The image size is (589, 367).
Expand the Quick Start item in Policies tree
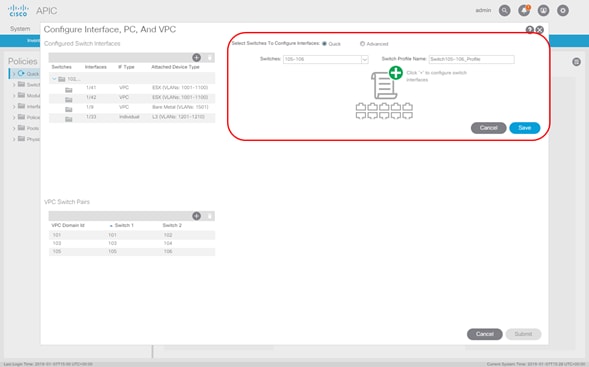tap(14, 74)
